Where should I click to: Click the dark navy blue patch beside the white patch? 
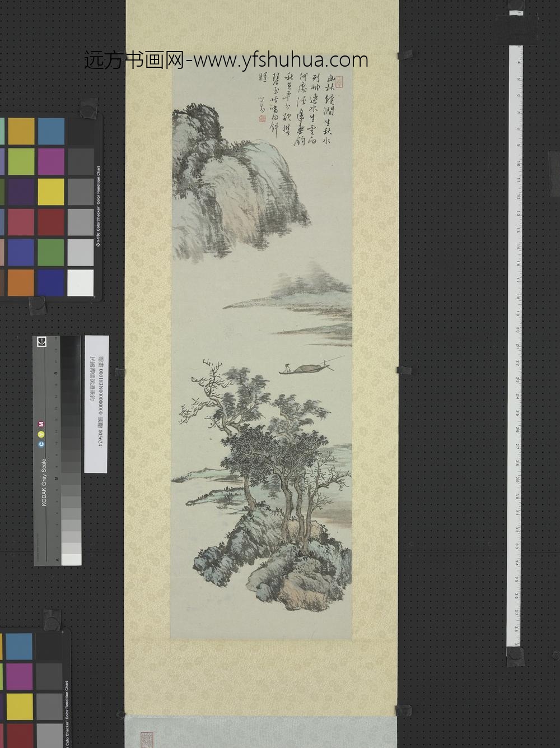click(x=50, y=282)
